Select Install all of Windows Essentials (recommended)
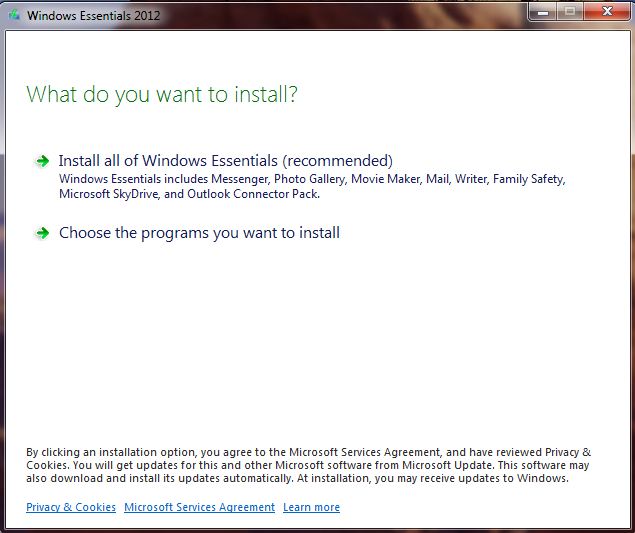 click(x=225, y=161)
